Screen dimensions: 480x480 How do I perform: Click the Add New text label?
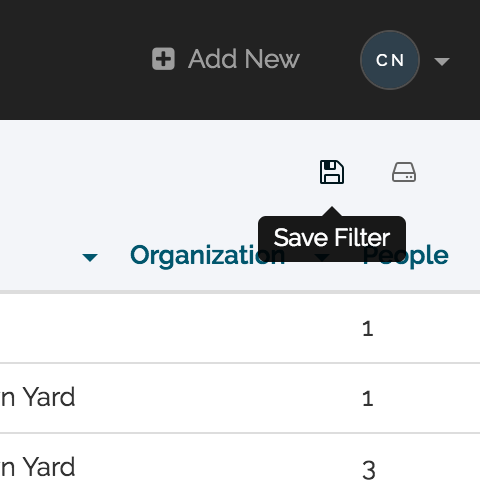click(x=244, y=59)
